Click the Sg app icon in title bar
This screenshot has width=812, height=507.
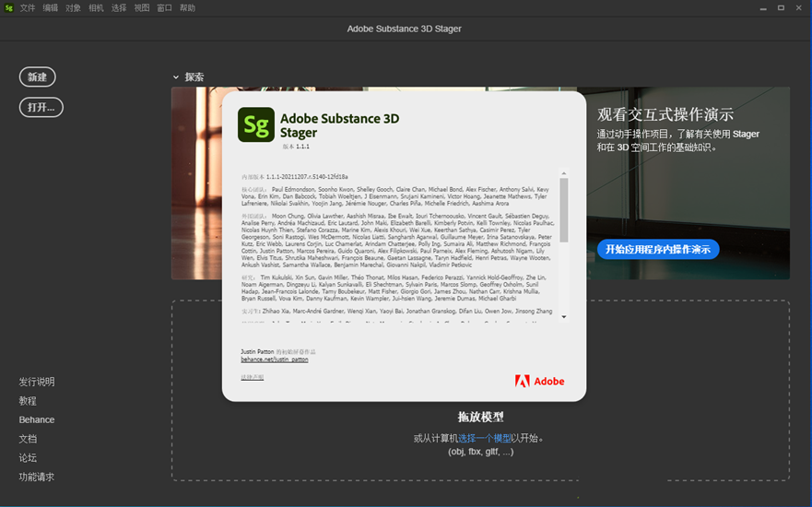pos(9,7)
